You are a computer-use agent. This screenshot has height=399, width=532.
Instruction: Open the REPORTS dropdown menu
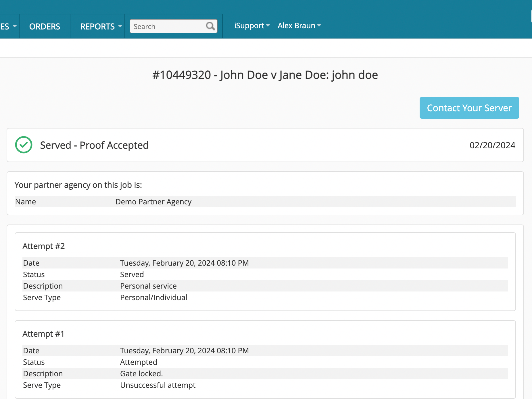pyautogui.click(x=101, y=26)
